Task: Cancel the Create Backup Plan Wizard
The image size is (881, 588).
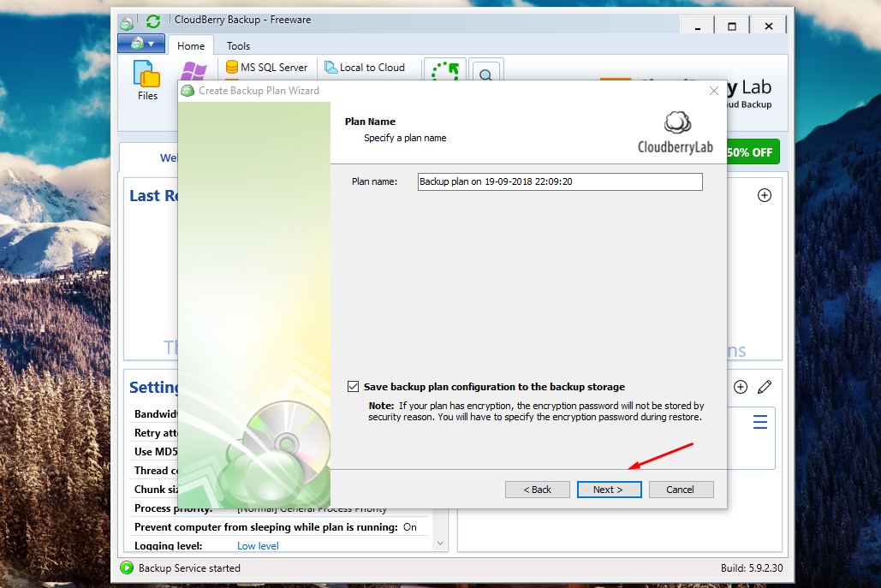Action: 681,490
